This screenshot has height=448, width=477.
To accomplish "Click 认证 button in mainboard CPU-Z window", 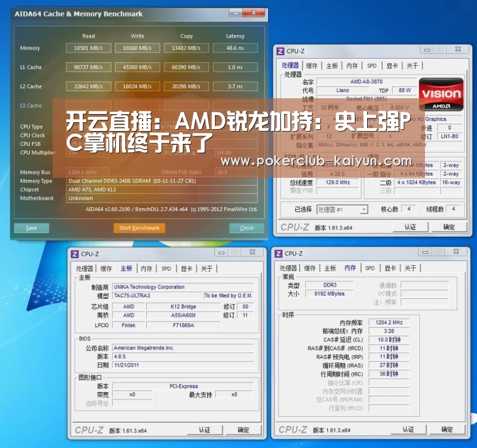I will point(205,430).
